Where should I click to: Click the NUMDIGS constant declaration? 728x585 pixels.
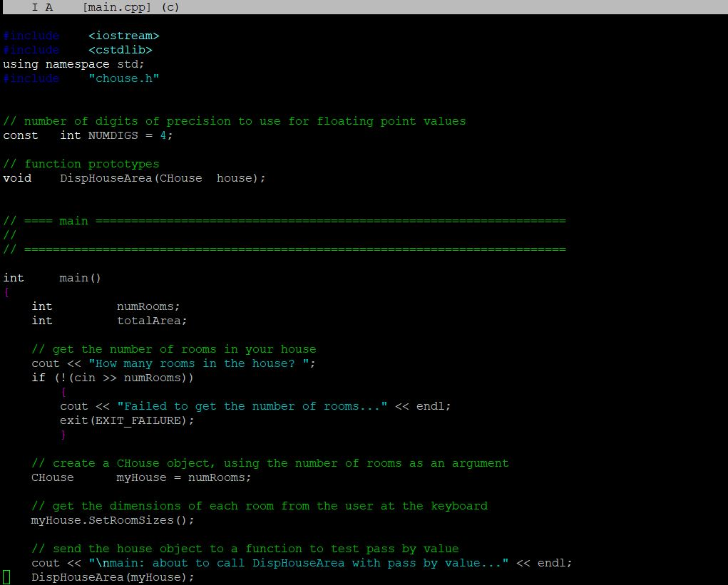89,135
